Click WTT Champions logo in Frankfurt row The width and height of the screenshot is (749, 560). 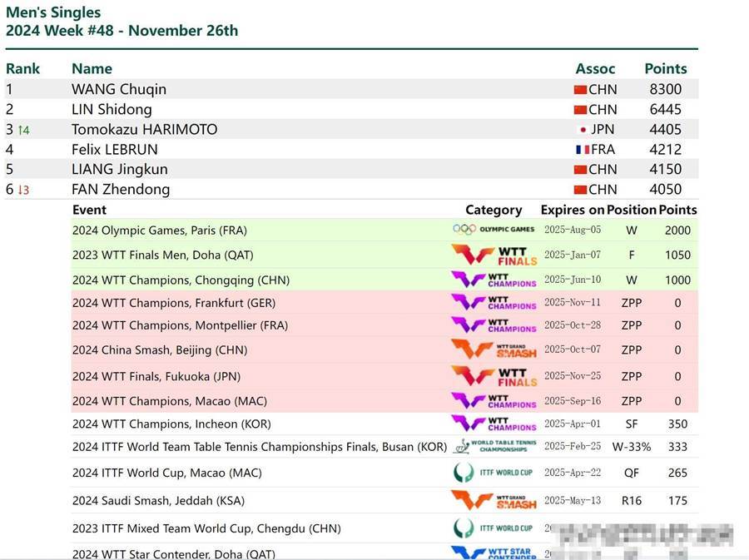(494, 303)
